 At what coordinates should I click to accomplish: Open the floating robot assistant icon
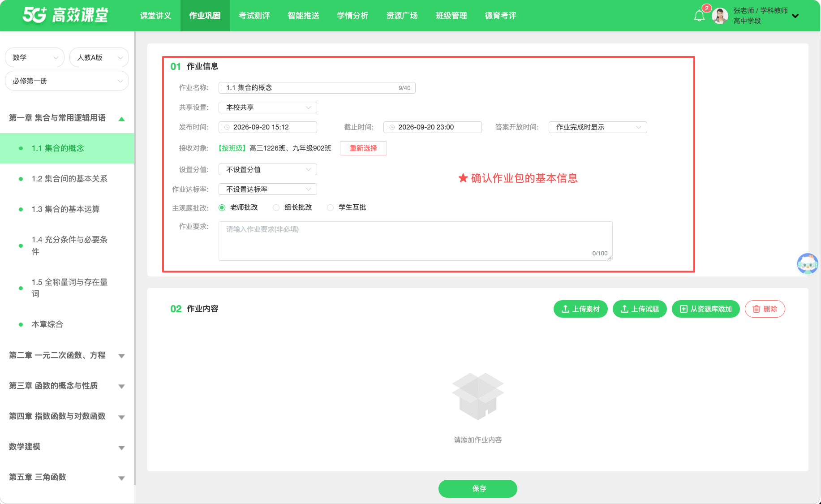(808, 263)
